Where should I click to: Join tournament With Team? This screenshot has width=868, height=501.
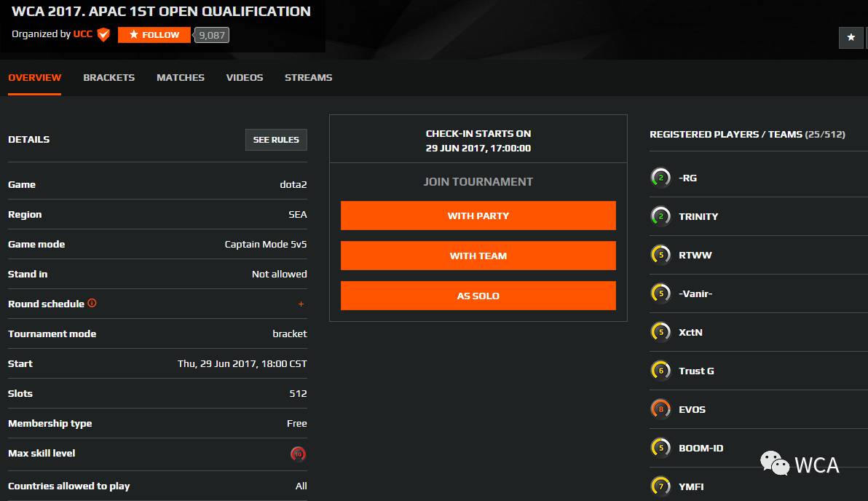tap(478, 256)
